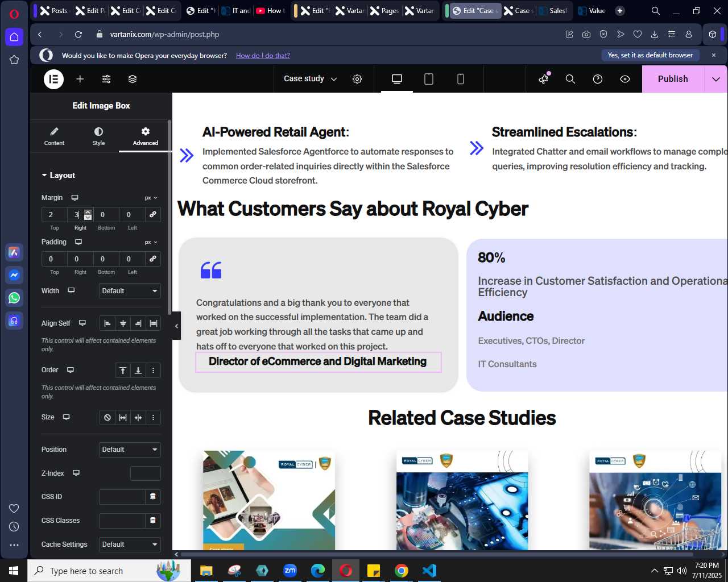Set Align Self to end
Viewport: 728px width, 582px height.
(138, 323)
